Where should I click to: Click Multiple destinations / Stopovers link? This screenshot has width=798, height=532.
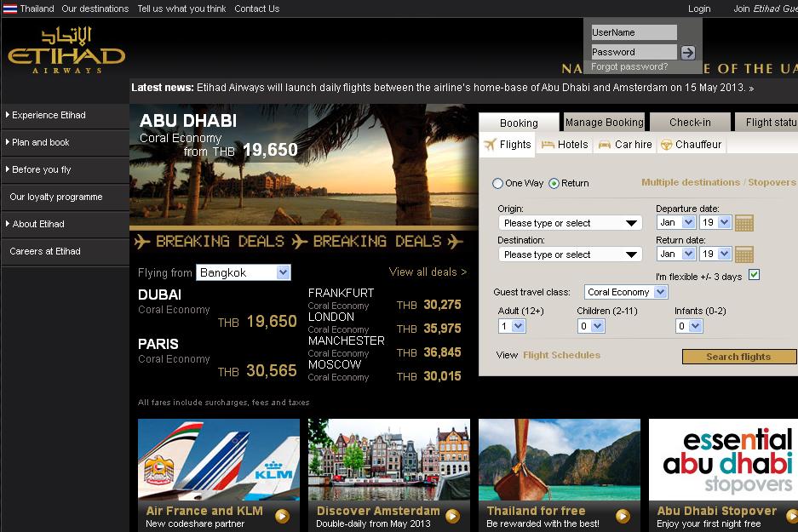[x=718, y=182]
